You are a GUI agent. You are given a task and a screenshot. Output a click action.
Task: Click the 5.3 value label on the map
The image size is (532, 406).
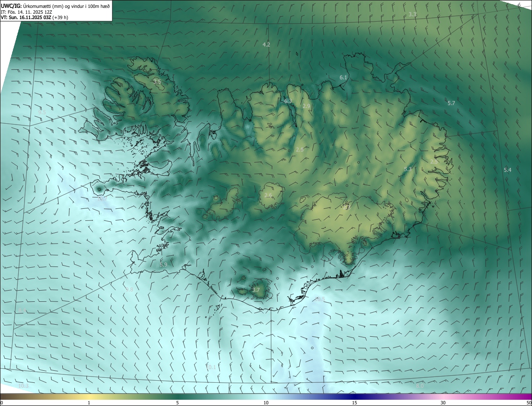[408, 169]
